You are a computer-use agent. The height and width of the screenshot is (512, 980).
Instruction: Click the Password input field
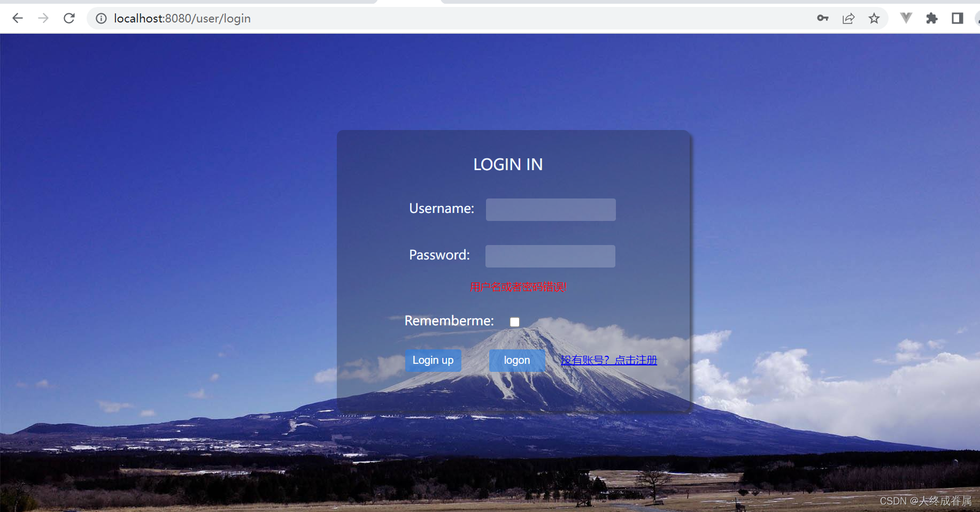pyautogui.click(x=550, y=256)
